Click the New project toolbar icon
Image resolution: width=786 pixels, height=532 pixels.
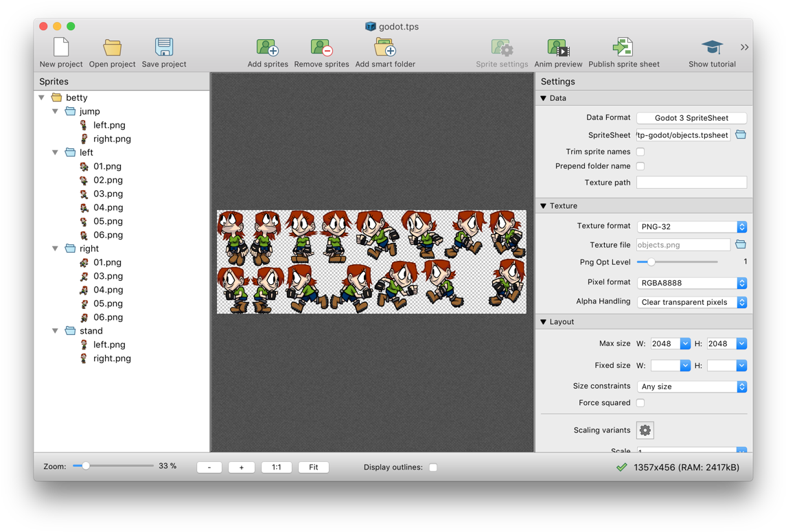click(60, 47)
